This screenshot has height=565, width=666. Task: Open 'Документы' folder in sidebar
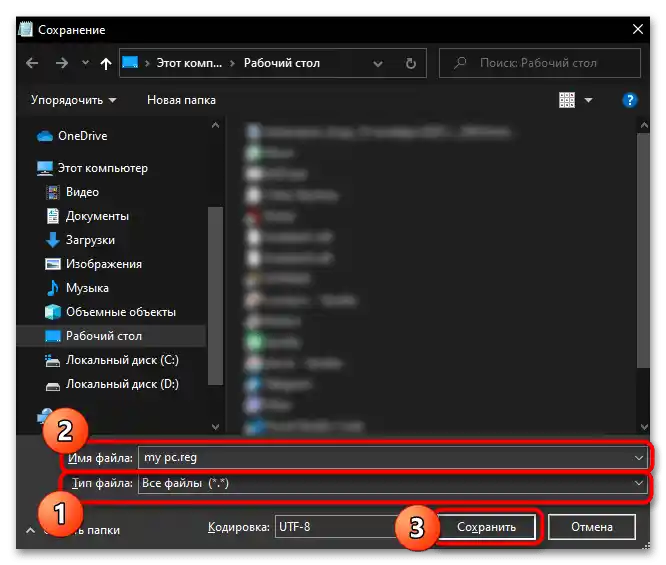click(x=97, y=216)
